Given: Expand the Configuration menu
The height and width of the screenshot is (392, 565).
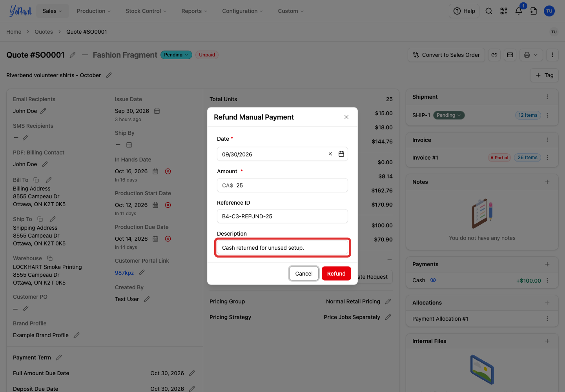Looking at the screenshot, I should [242, 11].
